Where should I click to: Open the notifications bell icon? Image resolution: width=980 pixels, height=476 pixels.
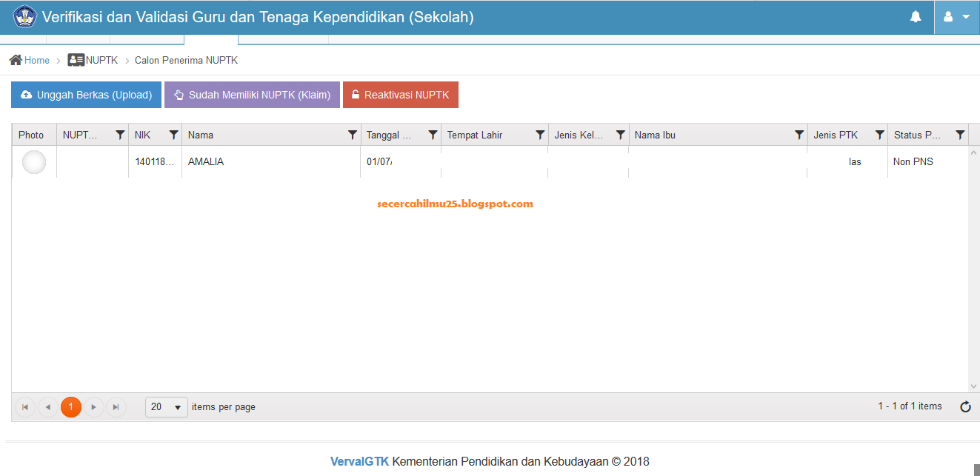coord(916,16)
